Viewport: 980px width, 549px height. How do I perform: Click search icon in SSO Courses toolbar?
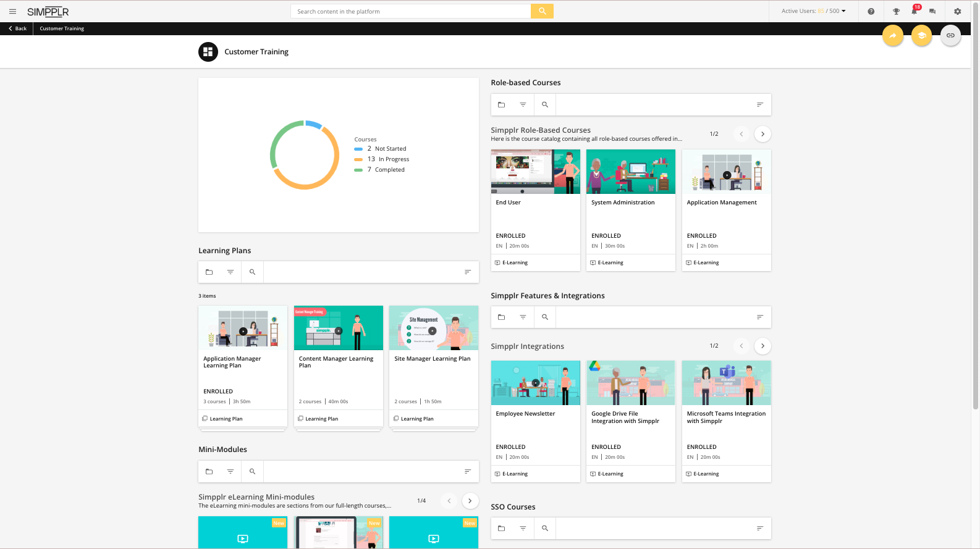(545, 528)
